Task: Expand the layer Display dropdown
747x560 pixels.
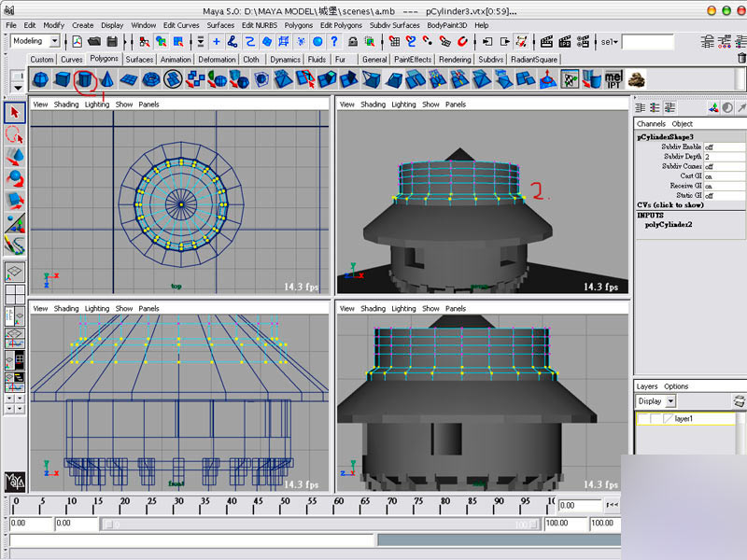Action: [669, 401]
